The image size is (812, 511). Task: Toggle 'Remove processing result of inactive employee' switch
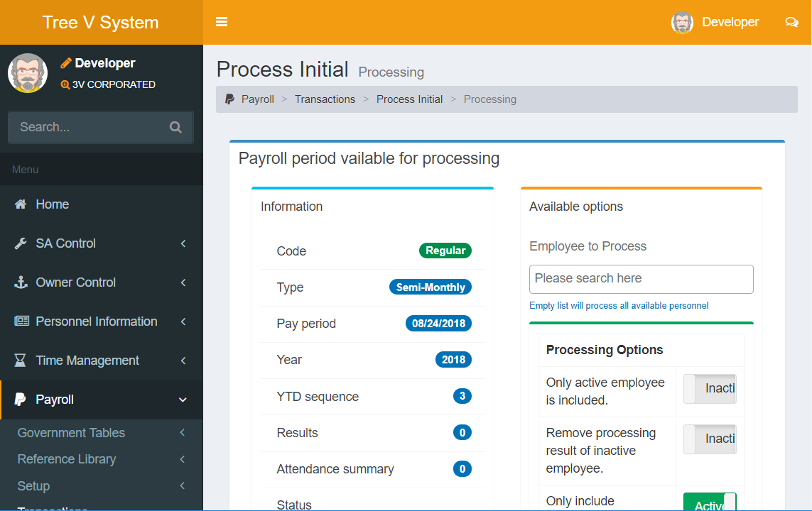click(x=710, y=439)
